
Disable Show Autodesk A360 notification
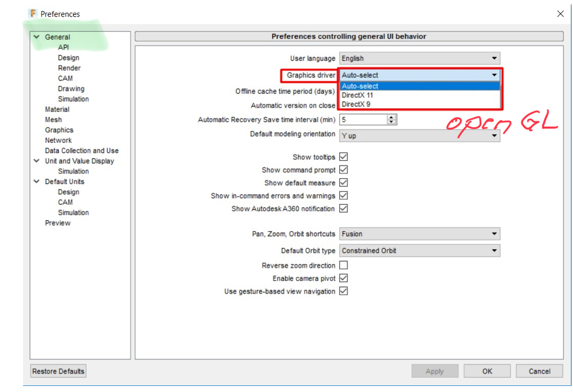[x=344, y=208]
